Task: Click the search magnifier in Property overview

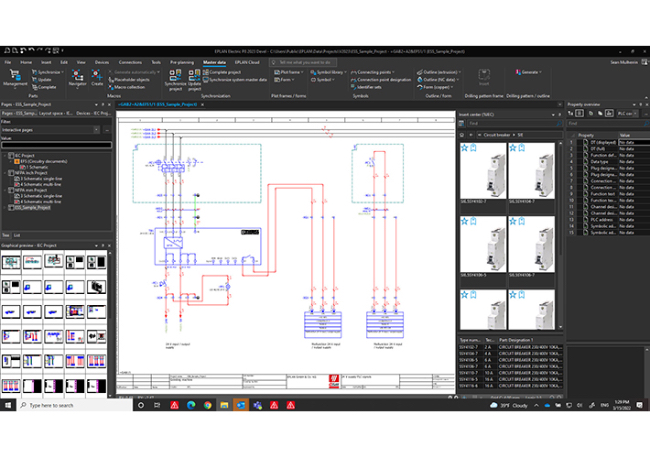Action: pyautogui.click(x=646, y=124)
